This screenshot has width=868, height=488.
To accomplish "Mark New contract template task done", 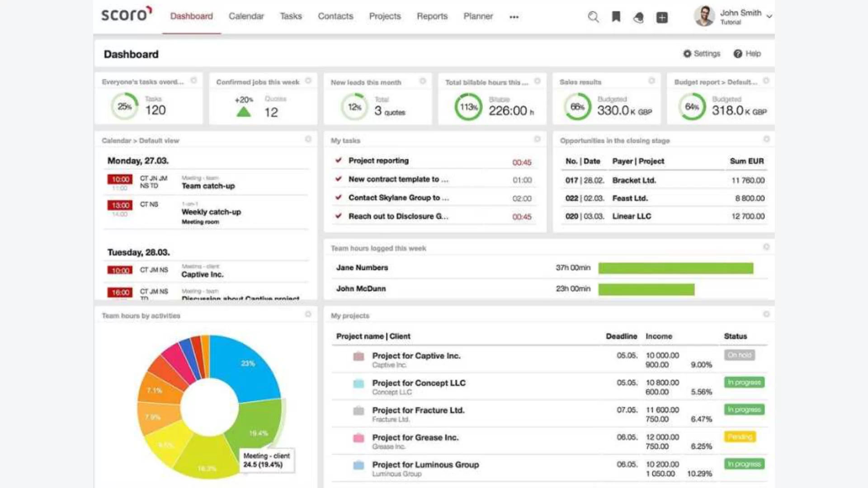I will pyautogui.click(x=338, y=179).
